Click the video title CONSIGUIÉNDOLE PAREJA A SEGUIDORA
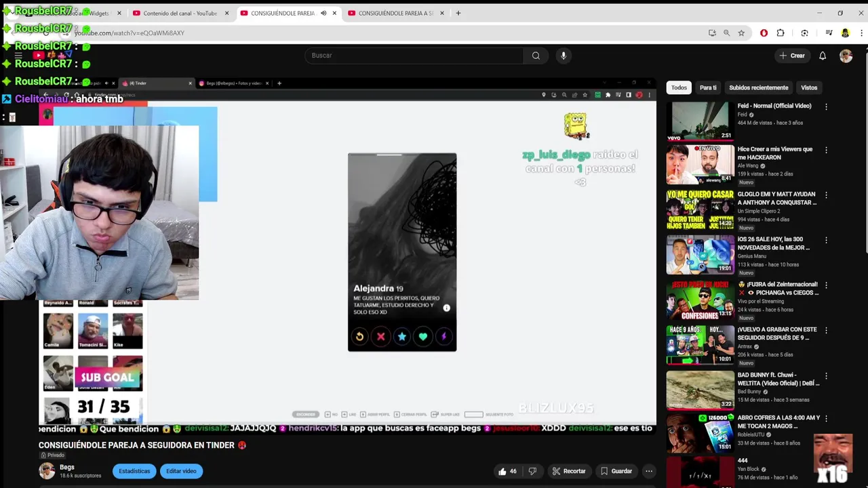 [136, 445]
